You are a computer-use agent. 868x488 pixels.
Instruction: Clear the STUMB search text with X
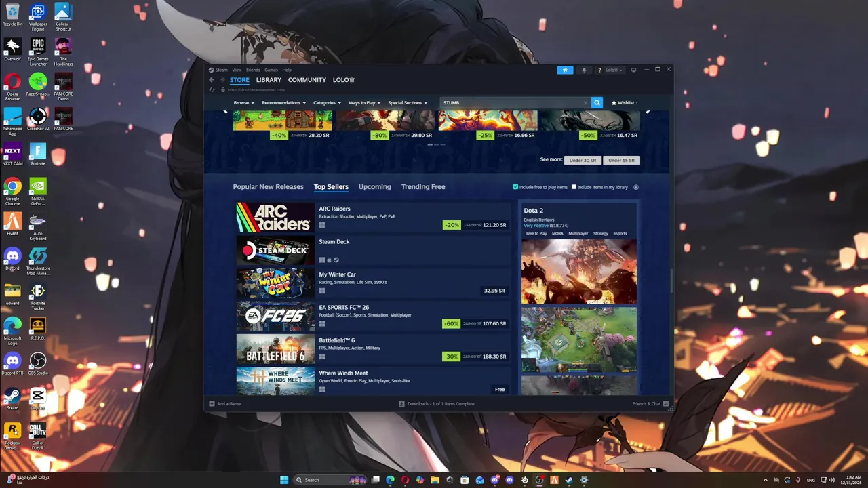[585, 103]
